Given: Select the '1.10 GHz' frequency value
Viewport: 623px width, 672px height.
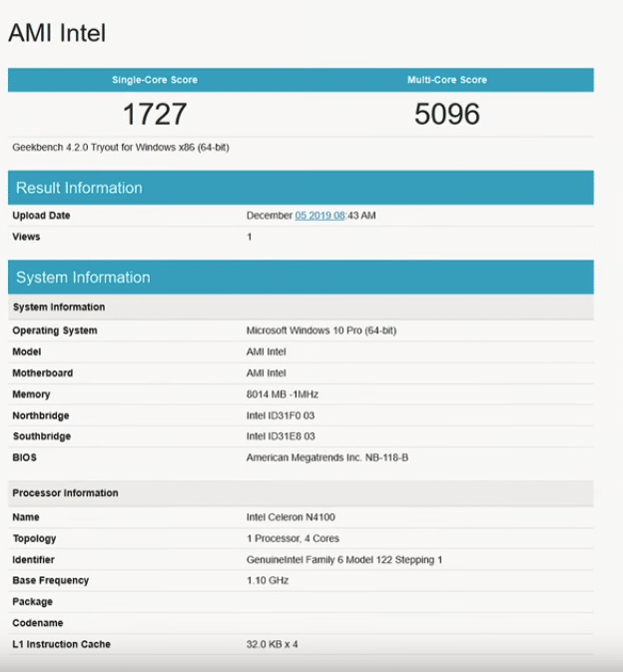Looking at the screenshot, I should [x=268, y=580].
